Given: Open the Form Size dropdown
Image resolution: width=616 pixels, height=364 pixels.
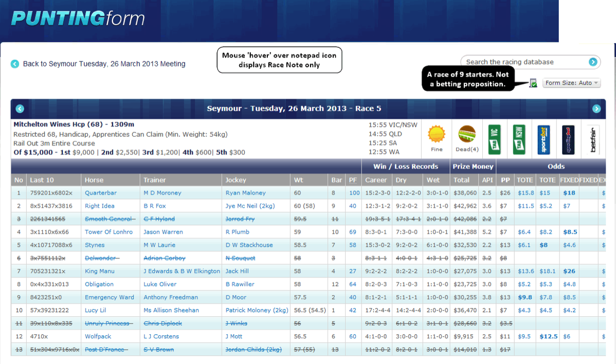Looking at the screenshot, I should (x=571, y=83).
